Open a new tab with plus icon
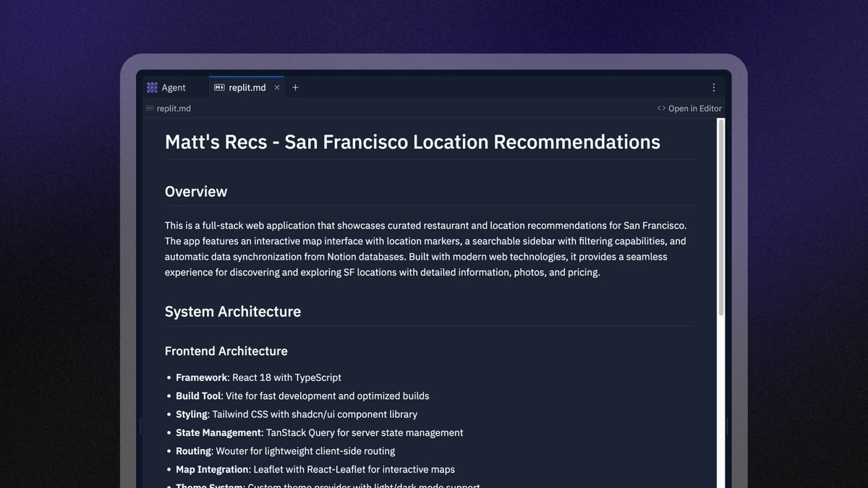The height and width of the screenshot is (488, 868). [x=295, y=87]
